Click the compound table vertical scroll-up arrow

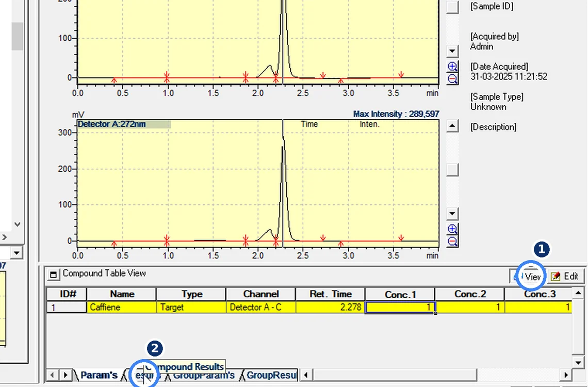pos(578,293)
